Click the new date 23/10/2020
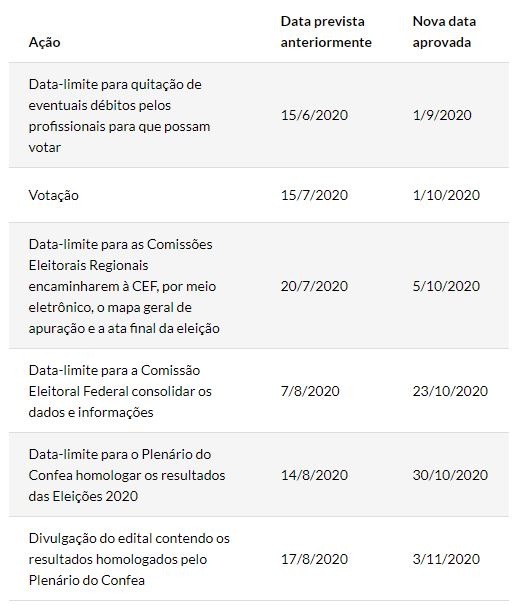 450,391
